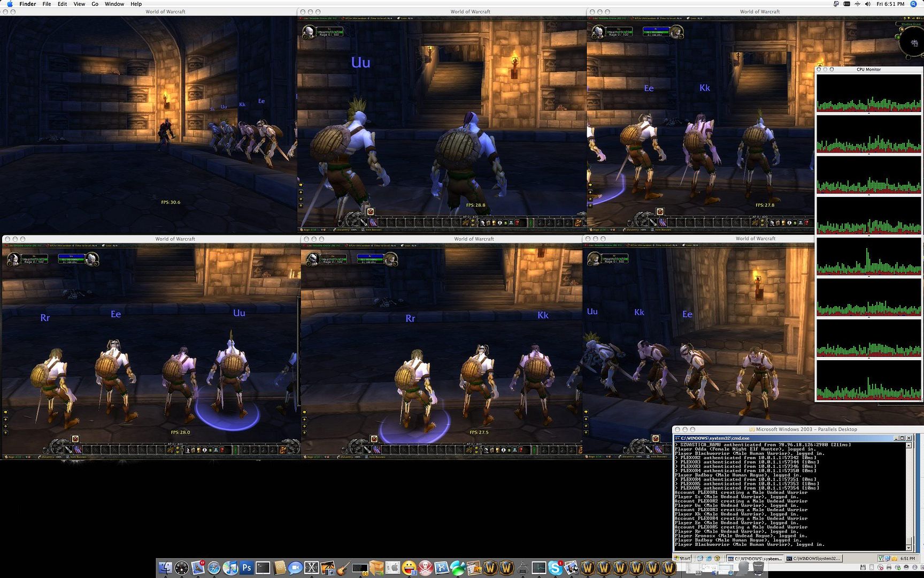
Task: Click the target portrait in FPS 27.8 window
Action: pyautogui.click(x=676, y=32)
